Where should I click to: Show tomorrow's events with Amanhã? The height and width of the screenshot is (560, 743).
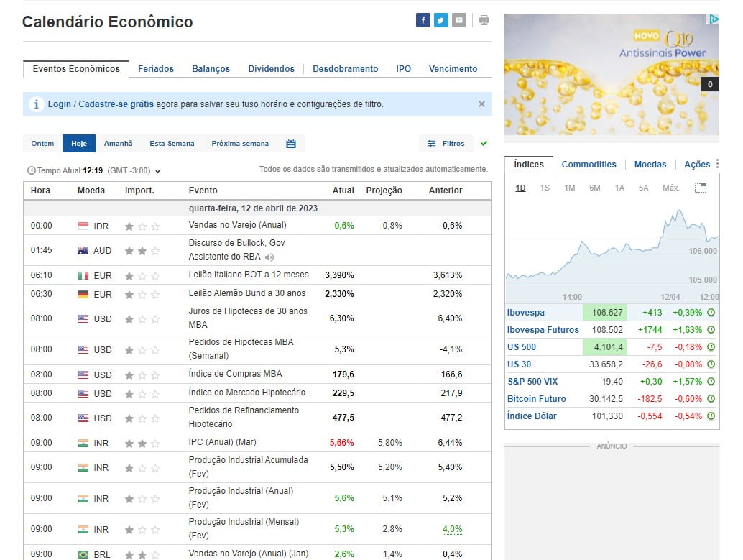click(x=118, y=144)
